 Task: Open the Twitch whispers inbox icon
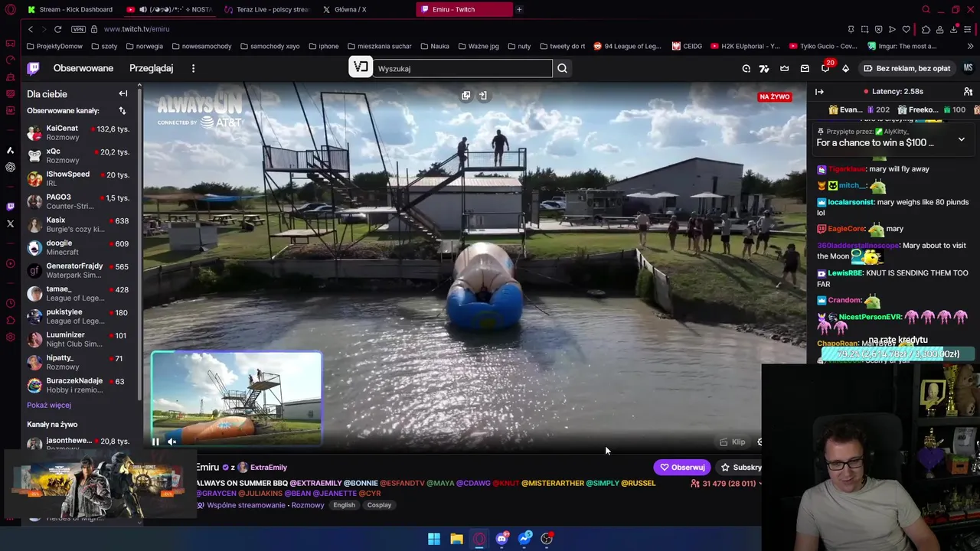(x=805, y=68)
